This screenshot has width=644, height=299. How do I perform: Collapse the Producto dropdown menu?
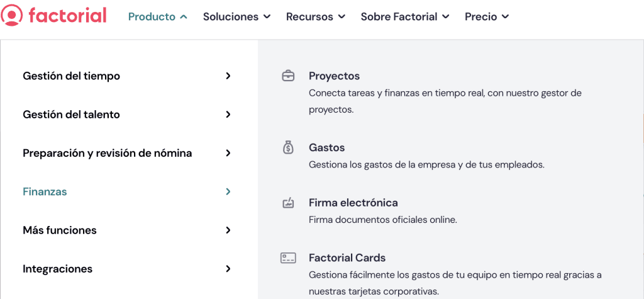(158, 17)
